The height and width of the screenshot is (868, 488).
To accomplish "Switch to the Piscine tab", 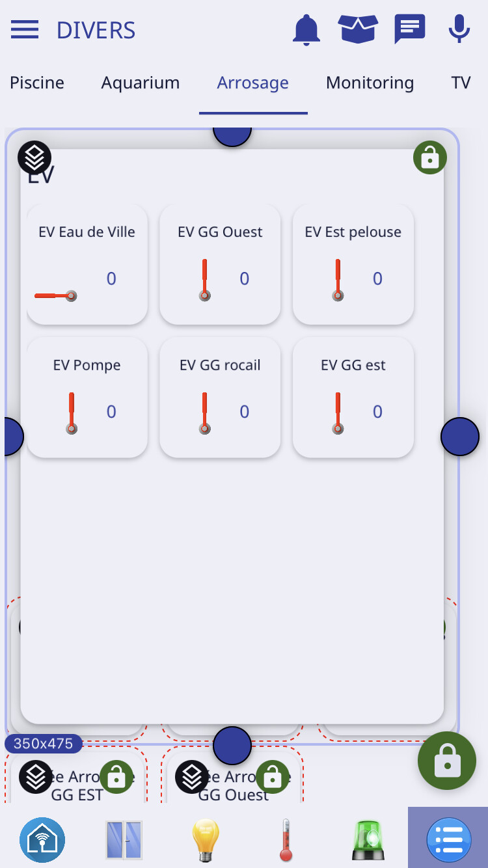I will coord(37,83).
